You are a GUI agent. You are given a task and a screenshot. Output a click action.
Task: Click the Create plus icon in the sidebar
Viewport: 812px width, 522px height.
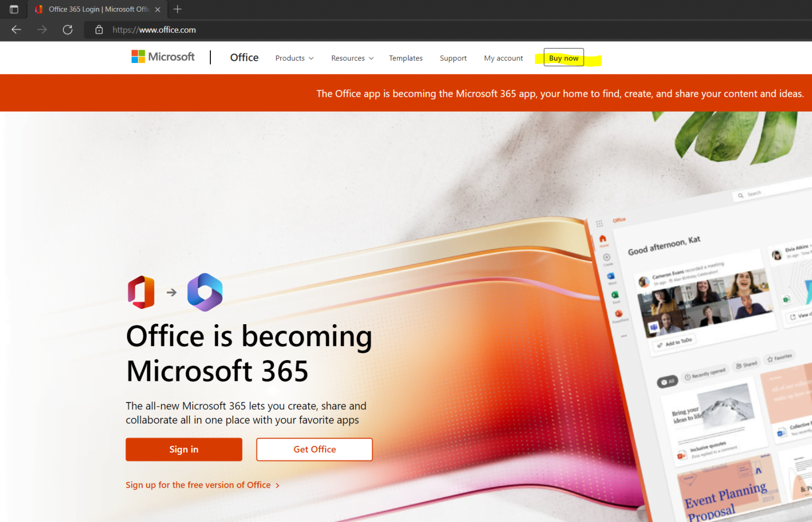tap(607, 257)
